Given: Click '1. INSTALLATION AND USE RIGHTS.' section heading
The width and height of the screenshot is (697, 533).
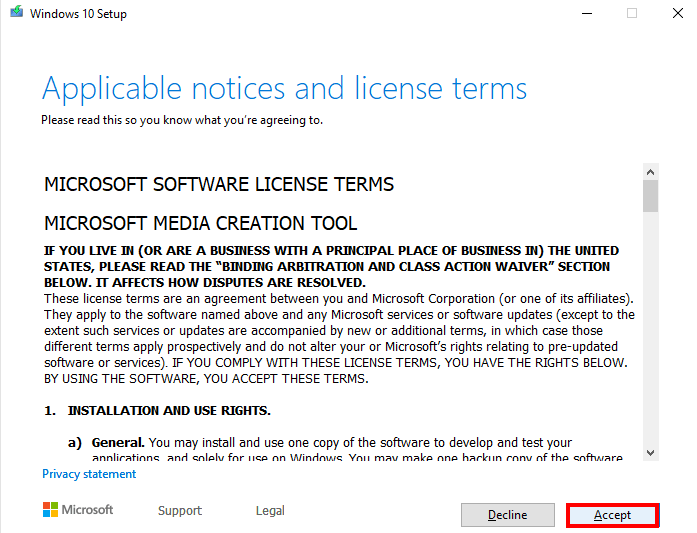Looking at the screenshot, I should 157,410.
